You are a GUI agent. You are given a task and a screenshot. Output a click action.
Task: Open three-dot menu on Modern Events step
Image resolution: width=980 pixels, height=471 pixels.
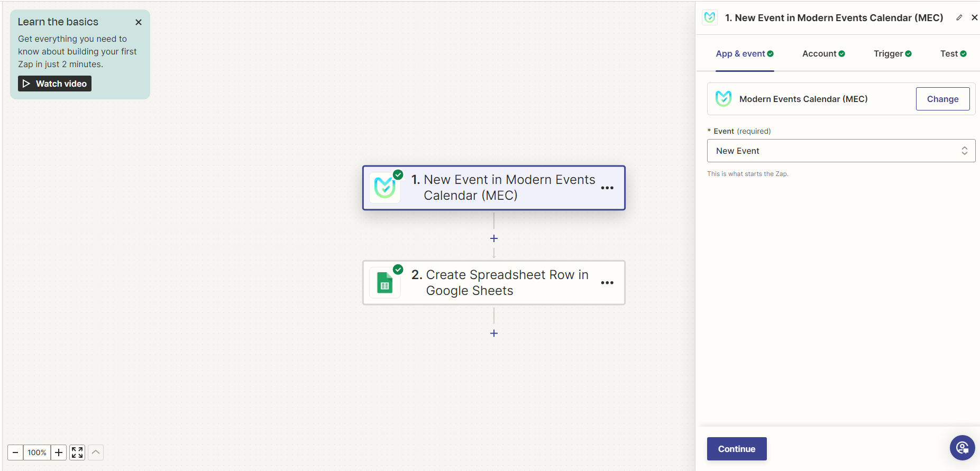pyautogui.click(x=607, y=188)
